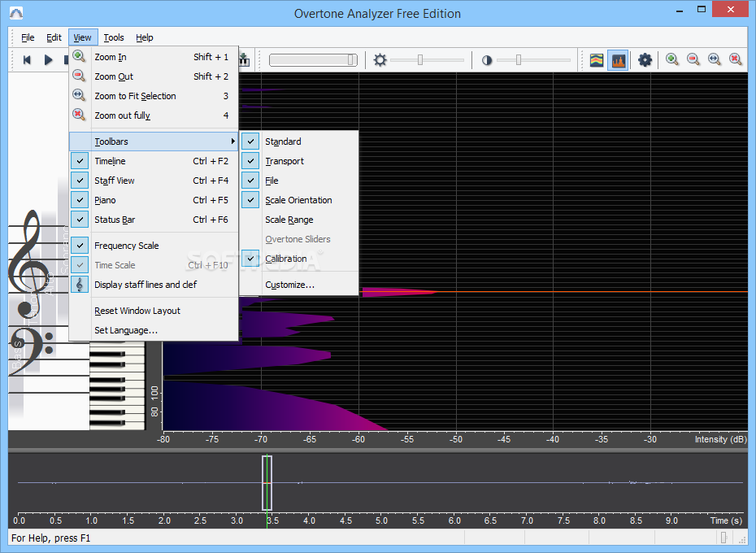The height and width of the screenshot is (553, 756).
Task: Click toolbar Zoom In green plus magnifier
Action: pos(672,59)
